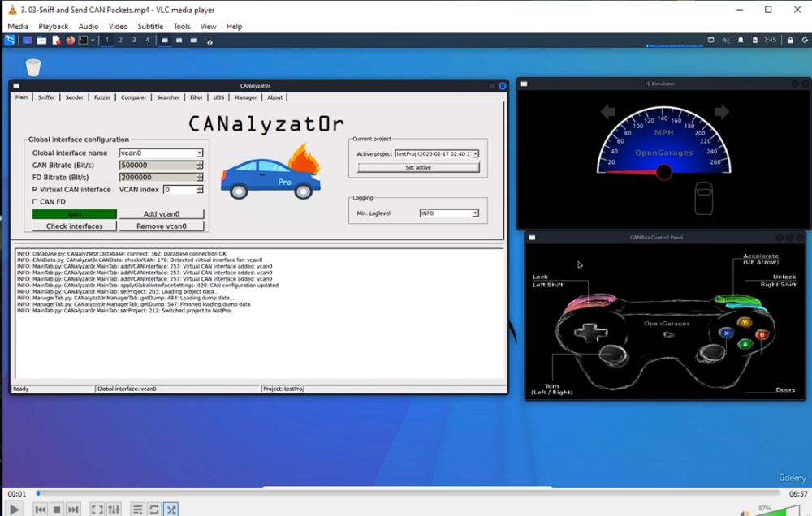This screenshot has height=516, width=812.
Task: Click the Check interfaces button
Action: [x=74, y=226]
